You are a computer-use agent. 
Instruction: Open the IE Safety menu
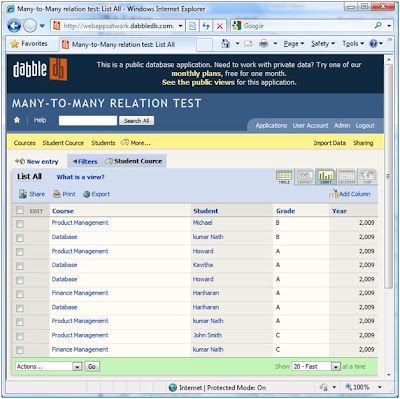(x=323, y=44)
